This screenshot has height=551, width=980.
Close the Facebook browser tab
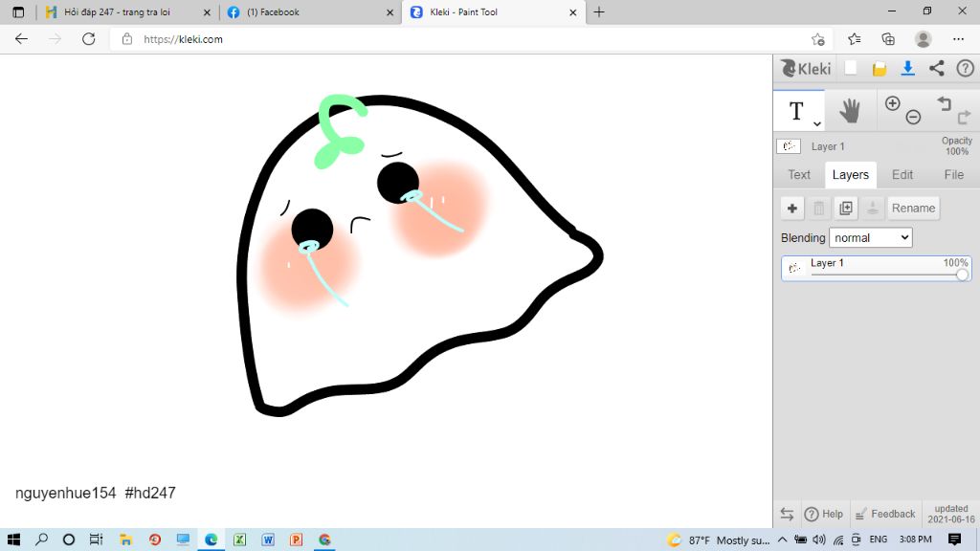(390, 11)
